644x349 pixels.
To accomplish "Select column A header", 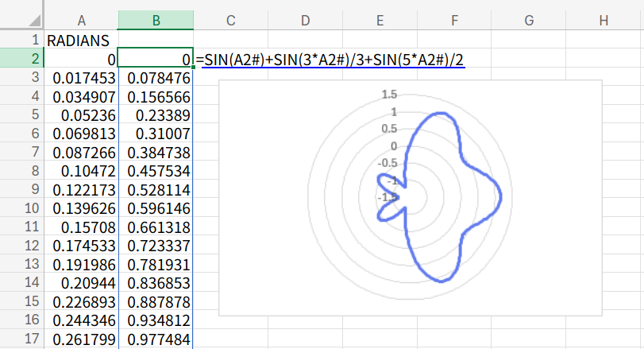I will (81, 20).
